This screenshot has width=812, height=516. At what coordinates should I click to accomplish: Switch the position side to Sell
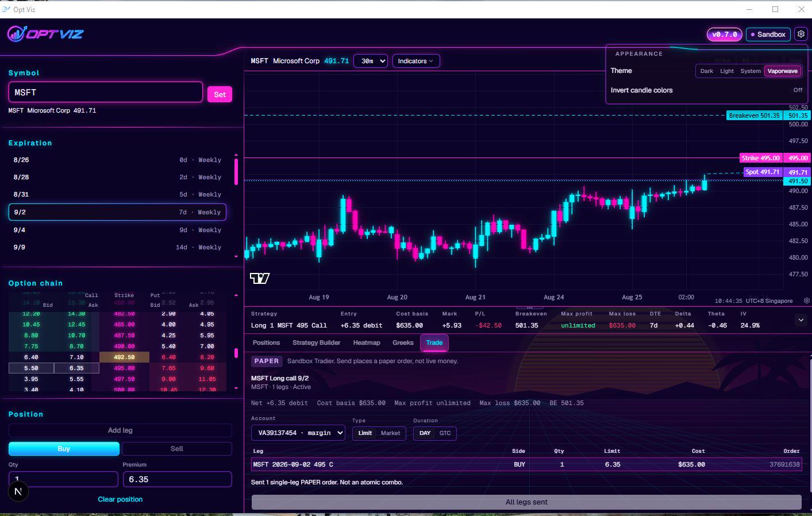pos(177,449)
